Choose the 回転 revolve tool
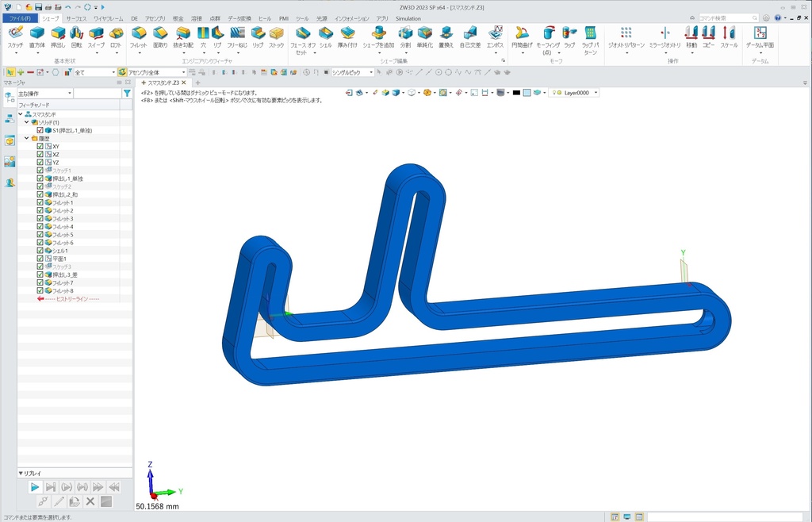 [77, 37]
